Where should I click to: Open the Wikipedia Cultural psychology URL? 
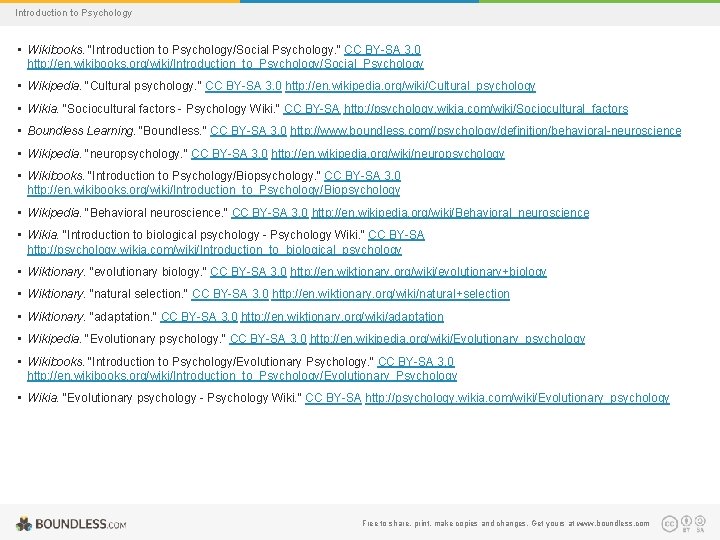410,86
